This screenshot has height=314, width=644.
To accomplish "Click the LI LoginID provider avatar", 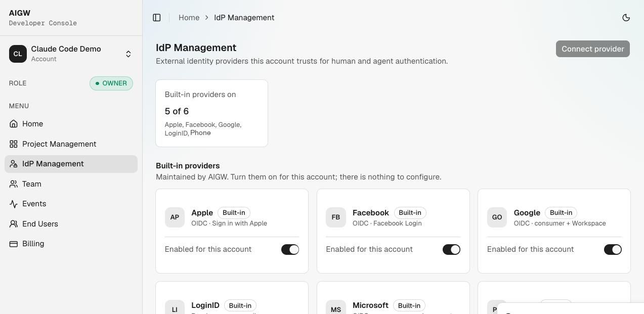I will (175, 307).
